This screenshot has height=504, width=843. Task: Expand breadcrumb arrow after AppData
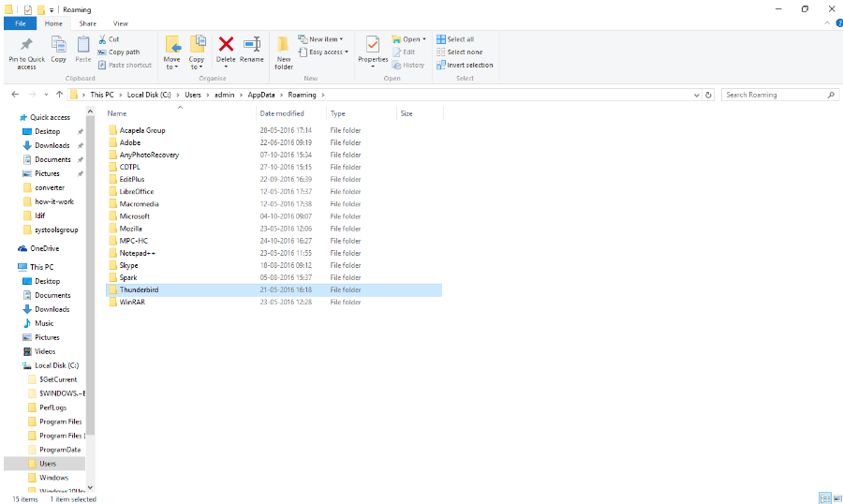281,95
